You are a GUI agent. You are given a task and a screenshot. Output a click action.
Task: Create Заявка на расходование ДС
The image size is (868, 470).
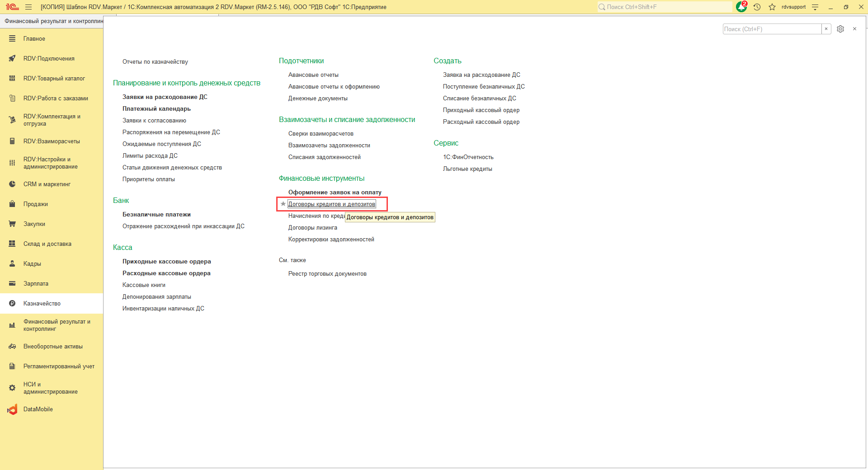click(481, 75)
